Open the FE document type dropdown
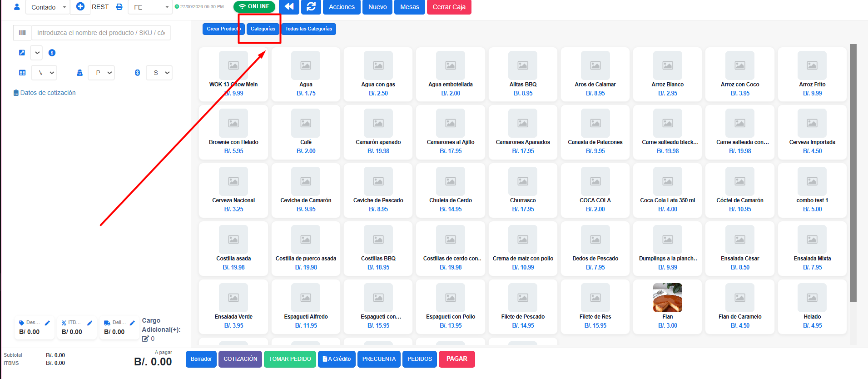This screenshot has height=379, width=868. [150, 7]
